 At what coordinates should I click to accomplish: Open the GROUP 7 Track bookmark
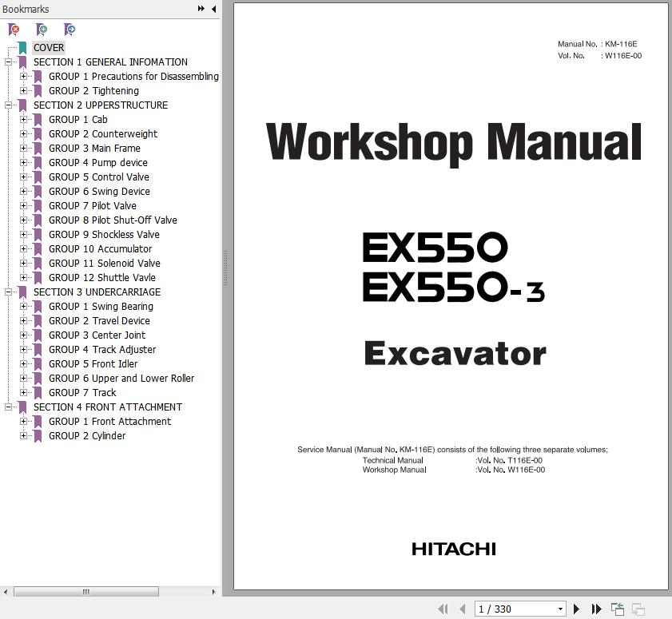[82, 392]
